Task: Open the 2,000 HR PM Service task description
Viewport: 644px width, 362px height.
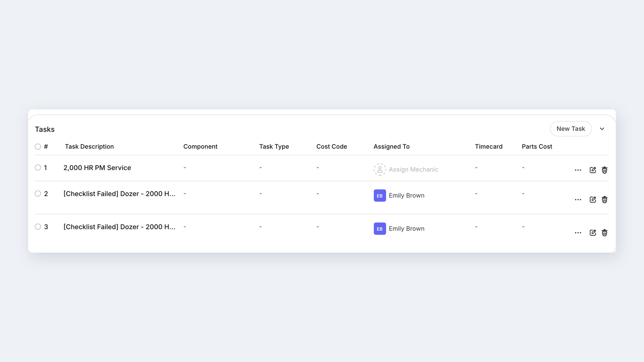Action: coord(97,168)
